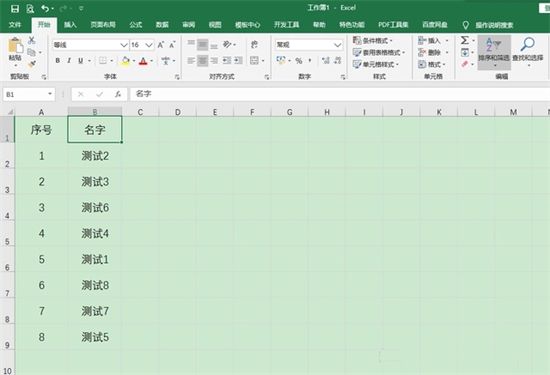
Task: Open the Sort and Filter dropdown
Action: coord(494,52)
